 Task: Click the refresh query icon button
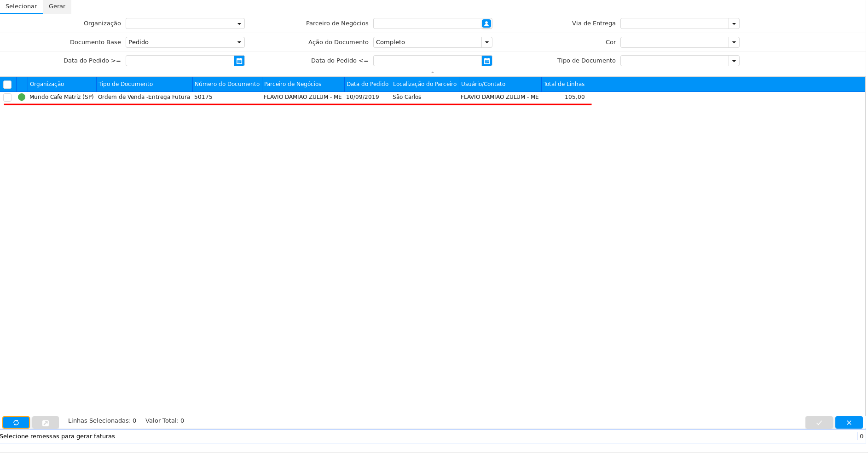16,423
